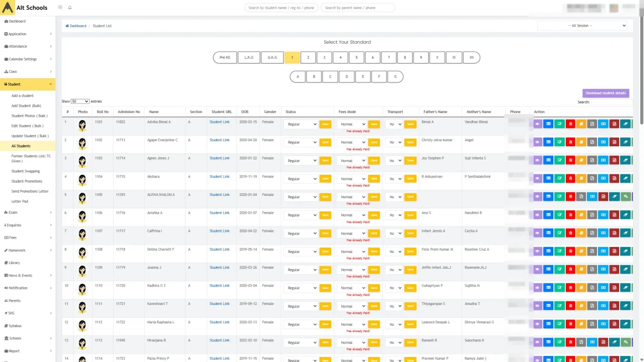Click the red delete icon for Maria Raphaela L

click(570, 324)
